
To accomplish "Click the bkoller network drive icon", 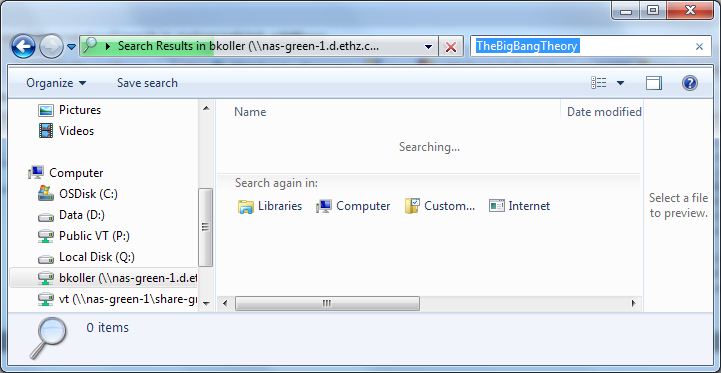I will coord(46,278).
